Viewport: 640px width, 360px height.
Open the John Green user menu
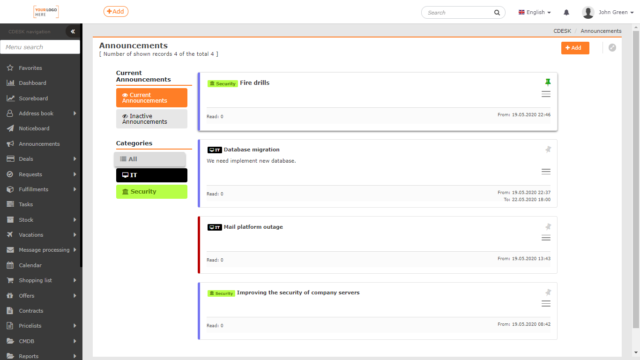tap(608, 12)
